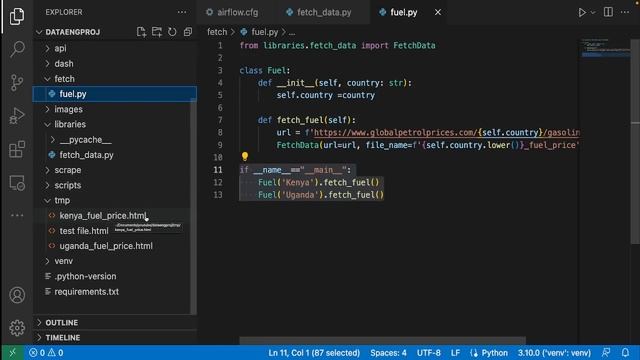
Task: Open editor more actions menu
Action: pos(625,12)
